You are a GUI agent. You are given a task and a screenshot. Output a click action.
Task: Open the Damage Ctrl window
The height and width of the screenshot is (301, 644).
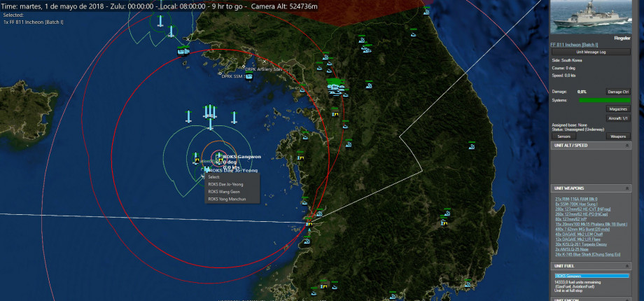618,92
